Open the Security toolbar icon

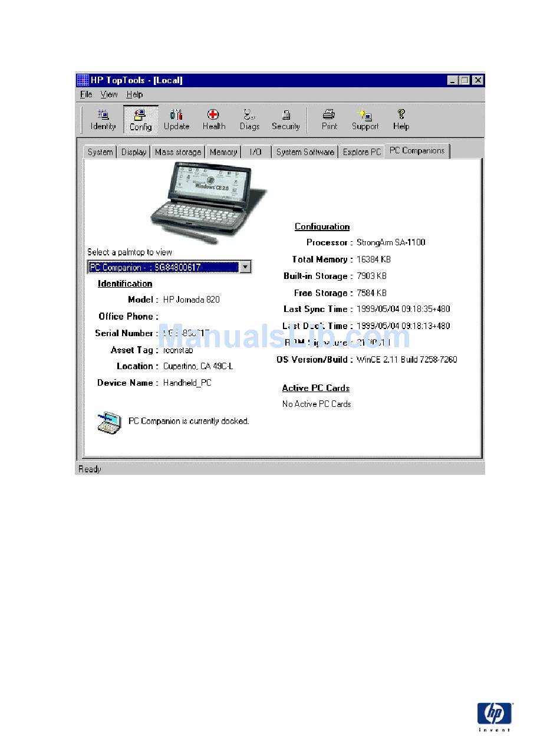286,119
